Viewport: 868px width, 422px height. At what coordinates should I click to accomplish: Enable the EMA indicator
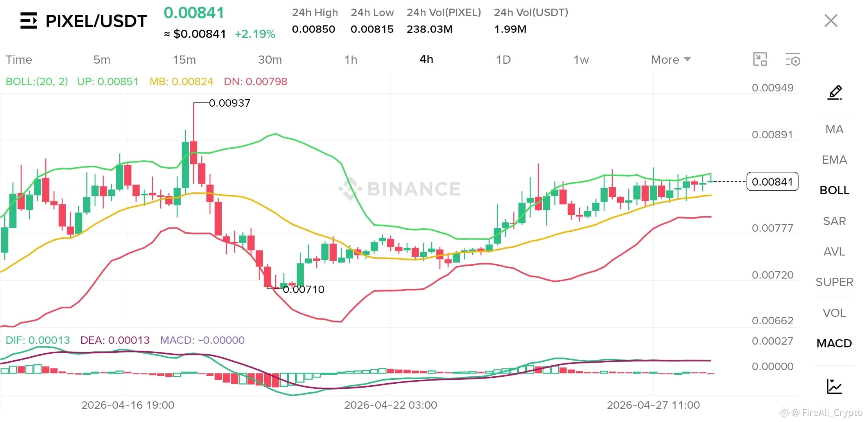click(834, 159)
